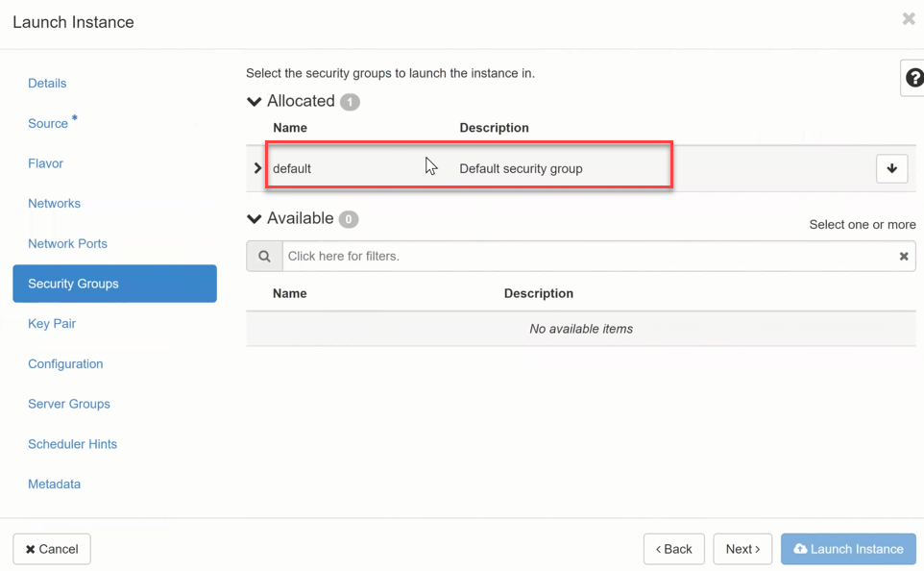The width and height of the screenshot is (924, 571).
Task: Click the Launch Instance button
Action: (x=848, y=549)
